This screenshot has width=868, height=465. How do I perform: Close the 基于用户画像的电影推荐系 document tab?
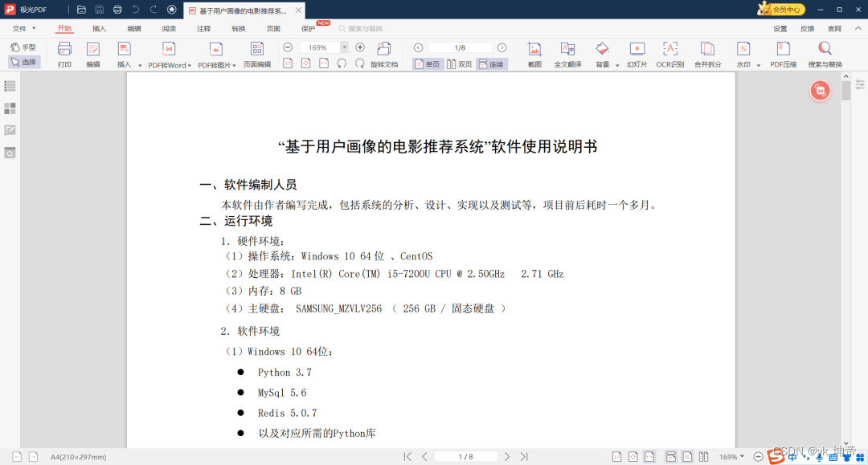coord(298,10)
